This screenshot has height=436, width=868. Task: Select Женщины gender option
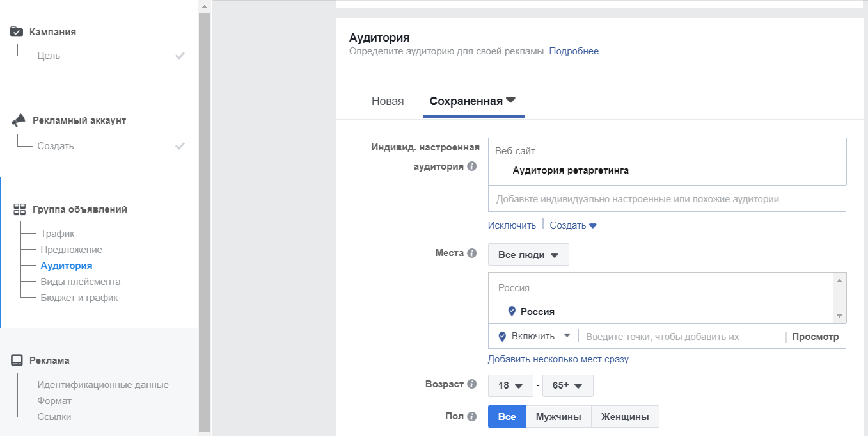(x=625, y=417)
